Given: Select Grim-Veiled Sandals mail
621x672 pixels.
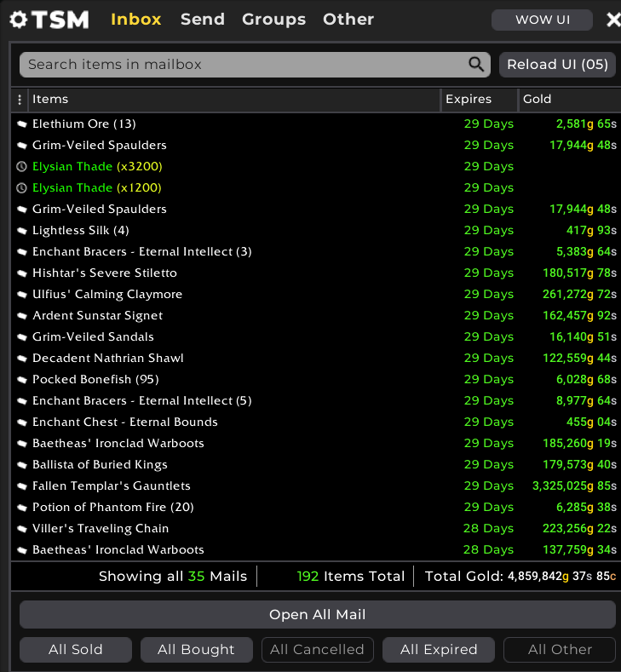Looking at the screenshot, I should click(x=316, y=337).
